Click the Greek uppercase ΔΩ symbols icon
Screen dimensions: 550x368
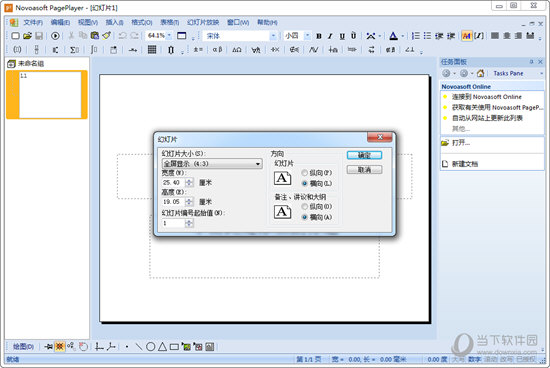[237, 50]
